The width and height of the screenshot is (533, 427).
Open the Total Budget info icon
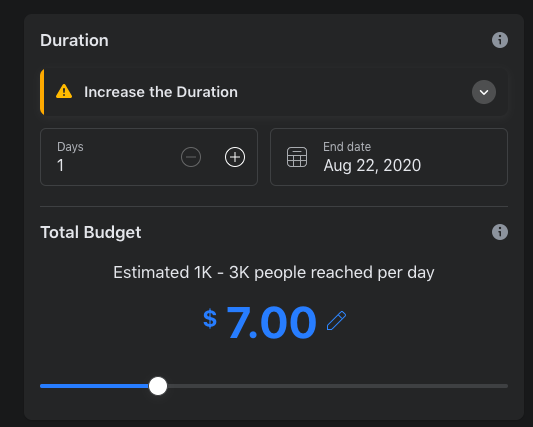[x=500, y=232]
